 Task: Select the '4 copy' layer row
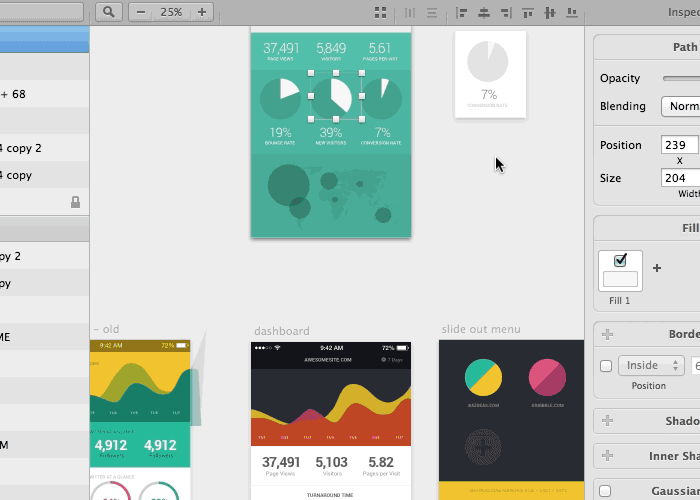click(45, 175)
